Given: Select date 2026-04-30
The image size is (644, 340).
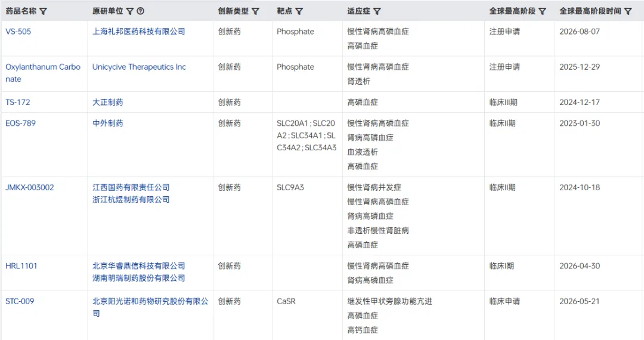Looking at the screenshot, I should (580, 266).
